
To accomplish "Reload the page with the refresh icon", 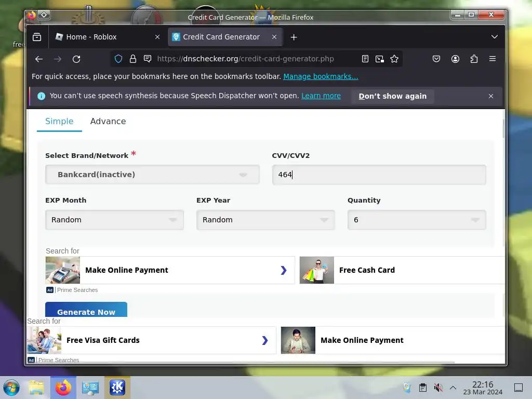I will [x=76, y=59].
